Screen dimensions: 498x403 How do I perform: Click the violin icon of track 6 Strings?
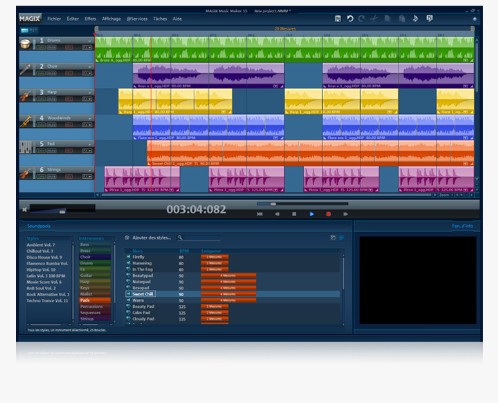click(x=25, y=173)
